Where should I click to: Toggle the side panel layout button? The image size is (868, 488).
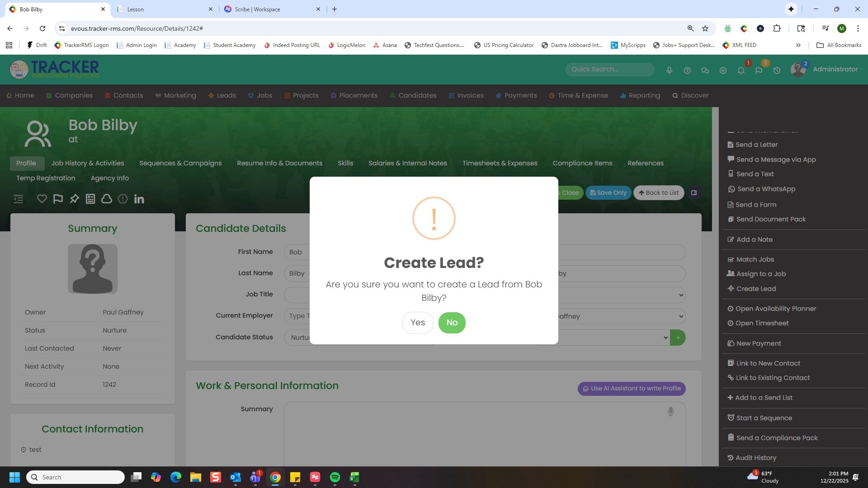(x=694, y=193)
